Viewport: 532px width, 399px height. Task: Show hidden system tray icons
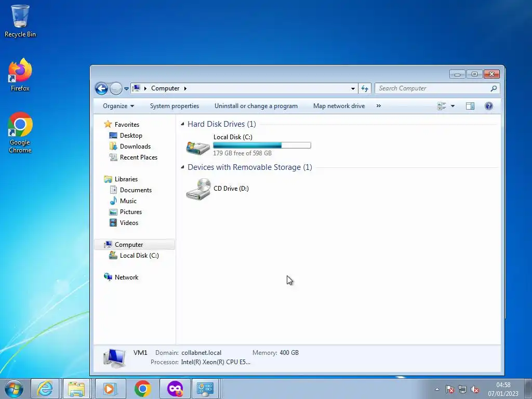(x=437, y=389)
